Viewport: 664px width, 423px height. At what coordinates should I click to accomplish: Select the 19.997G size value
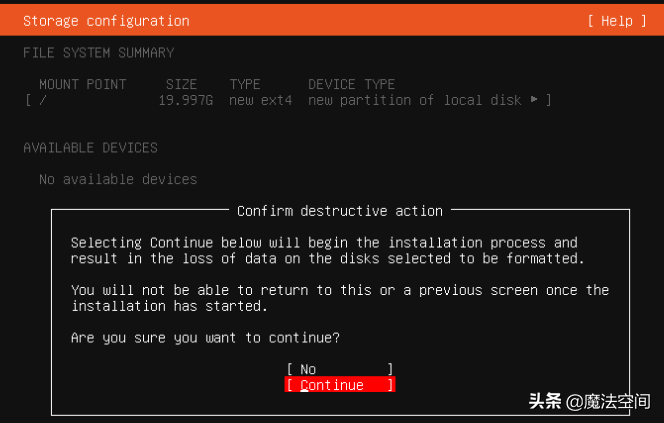point(185,100)
